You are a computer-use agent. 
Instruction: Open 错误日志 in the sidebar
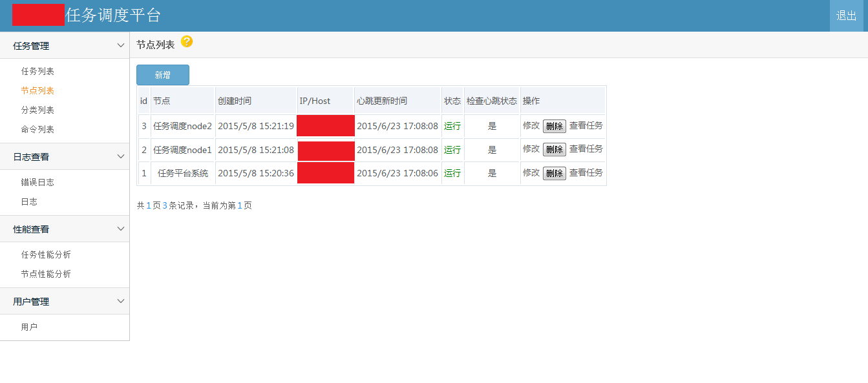pyautogui.click(x=37, y=182)
